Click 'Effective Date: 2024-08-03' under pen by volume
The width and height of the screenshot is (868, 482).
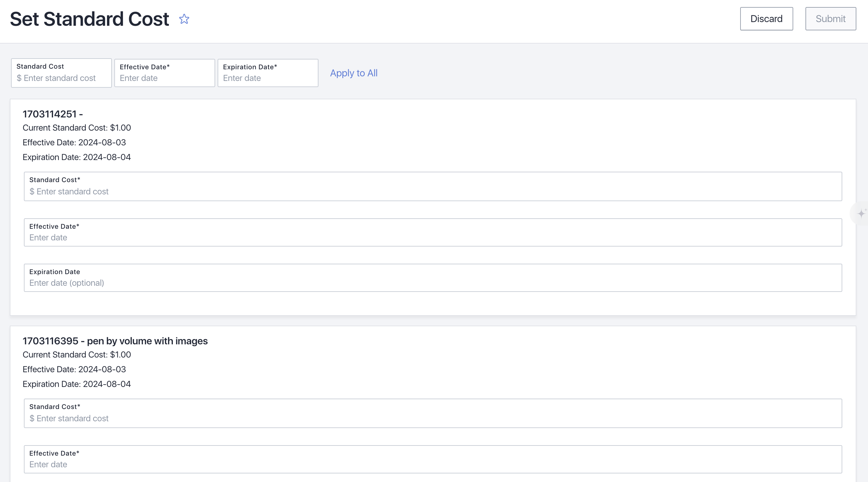point(74,369)
